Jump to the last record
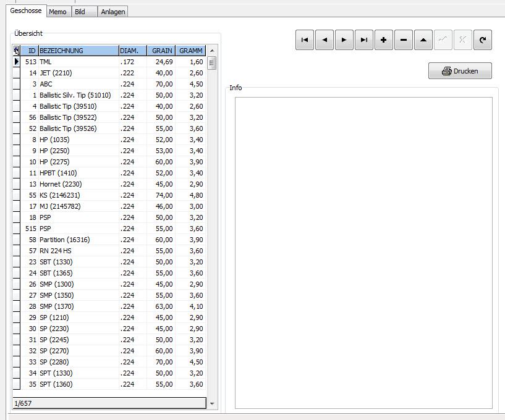 pyautogui.click(x=364, y=40)
